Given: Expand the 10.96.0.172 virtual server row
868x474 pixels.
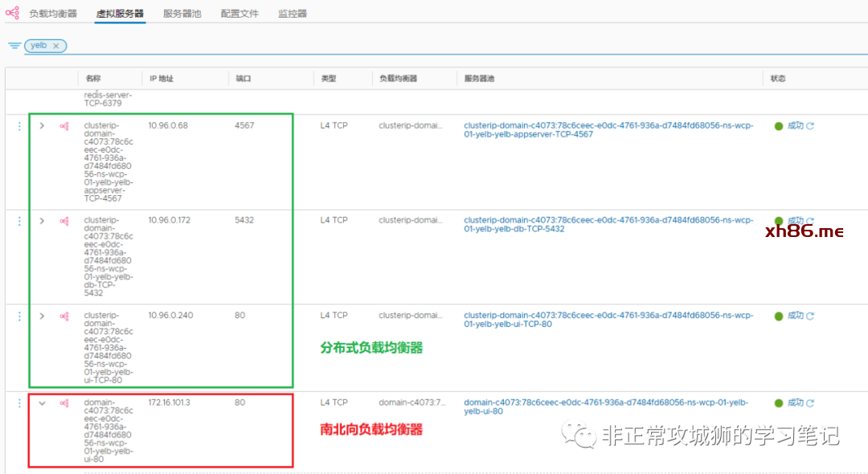Looking at the screenshot, I should pyautogui.click(x=43, y=221).
